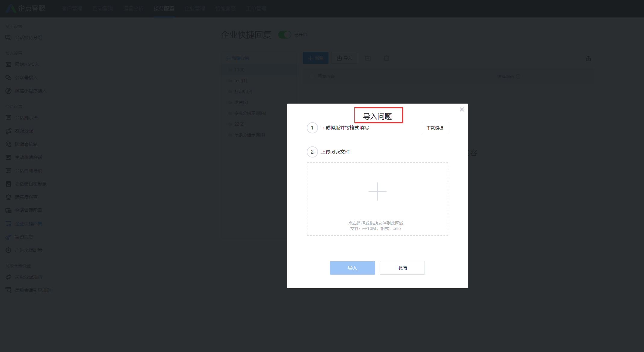
Task: Tick the checkbox beside 回复内容 header
Action: [x=311, y=76]
